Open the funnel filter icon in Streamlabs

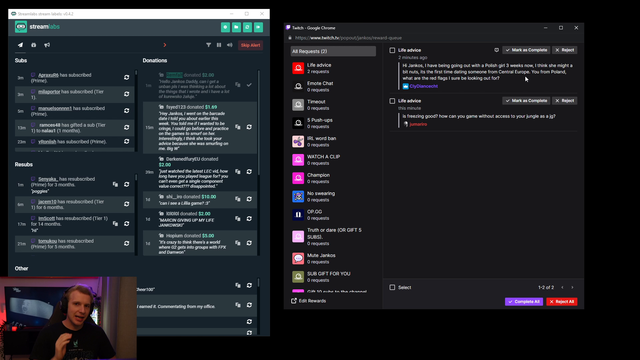tap(209, 45)
